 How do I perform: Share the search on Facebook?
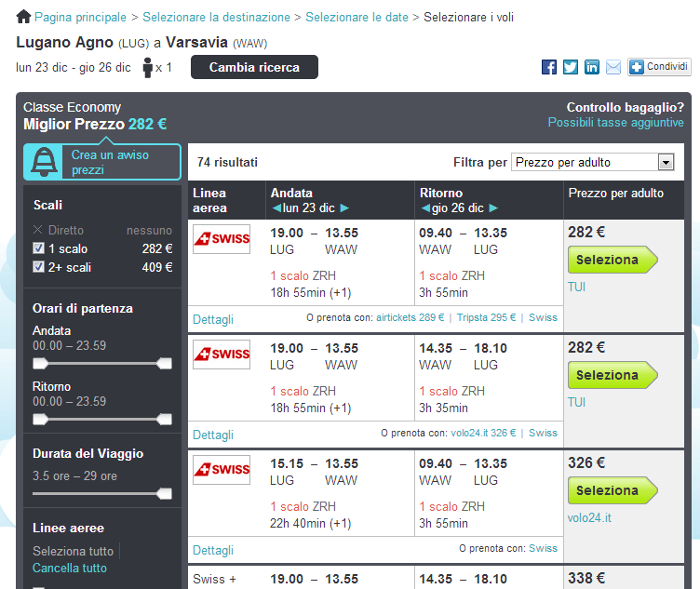pyautogui.click(x=549, y=67)
